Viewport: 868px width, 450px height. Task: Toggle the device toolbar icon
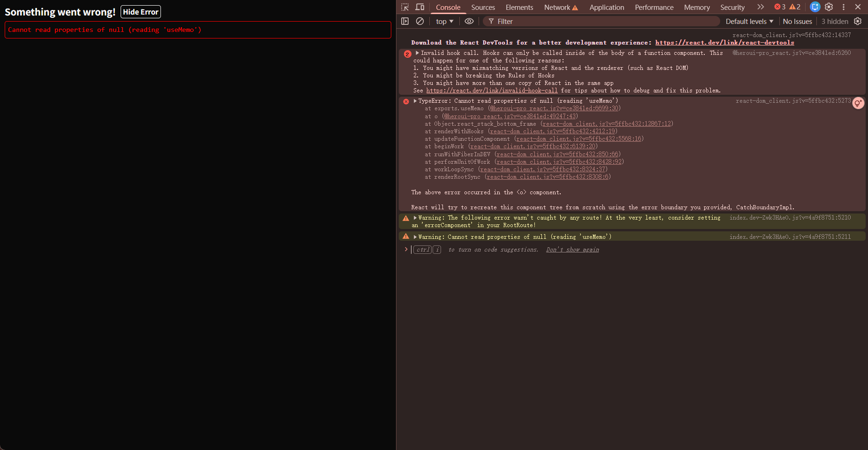[x=420, y=7]
